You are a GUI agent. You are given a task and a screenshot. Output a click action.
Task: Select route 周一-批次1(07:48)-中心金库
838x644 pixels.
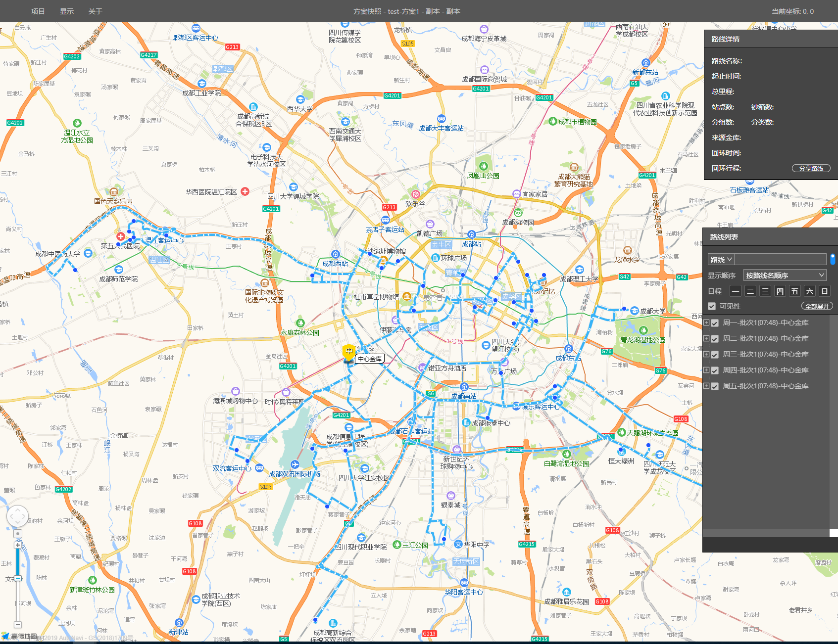766,322
